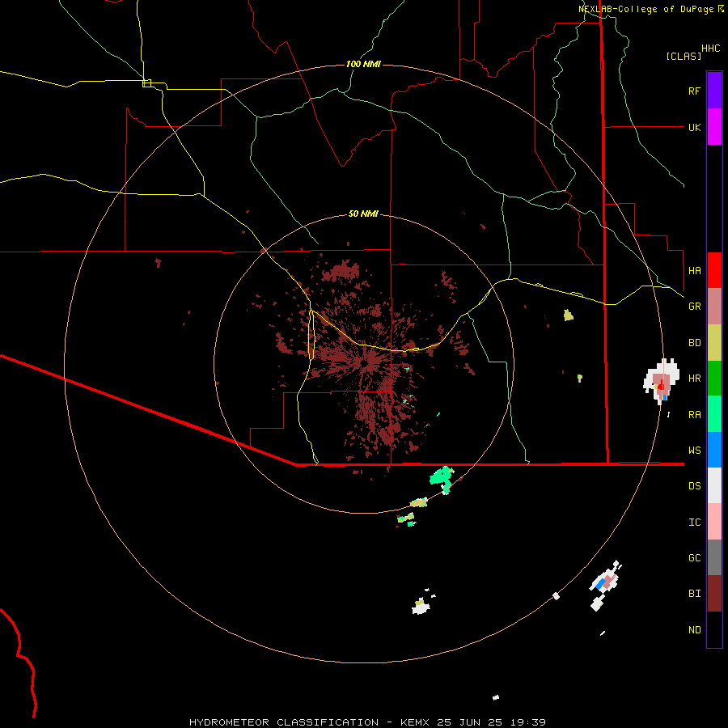
Task: Click the HA legend label
Action: [x=694, y=270]
